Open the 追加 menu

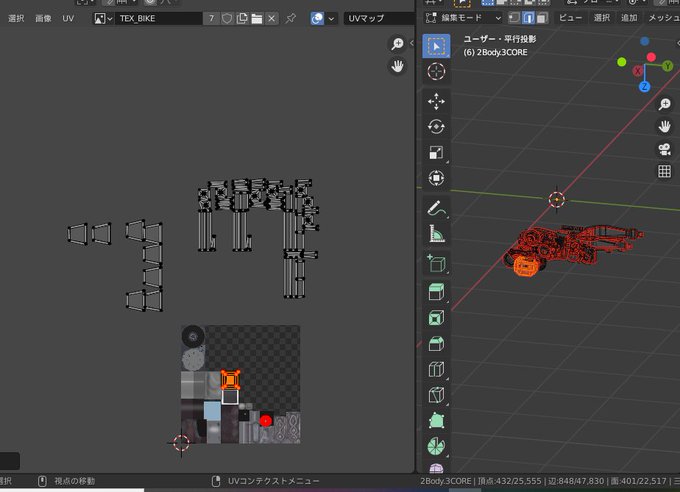click(629, 17)
